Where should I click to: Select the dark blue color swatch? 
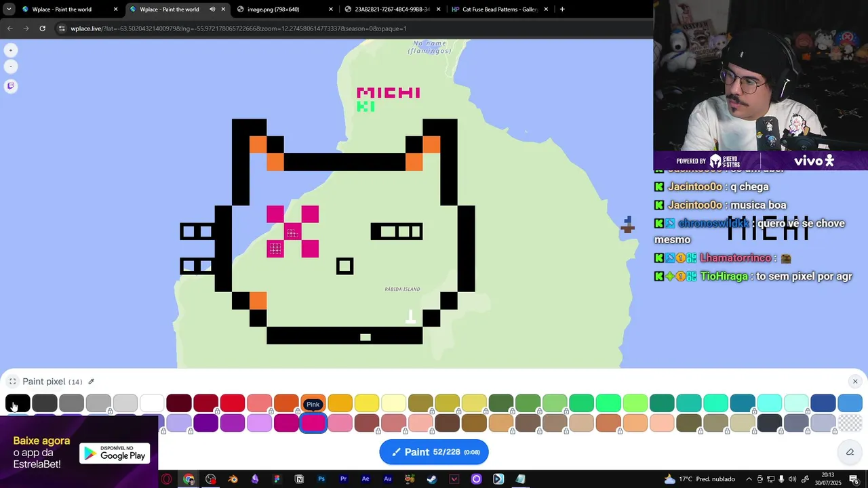[823, 403]
